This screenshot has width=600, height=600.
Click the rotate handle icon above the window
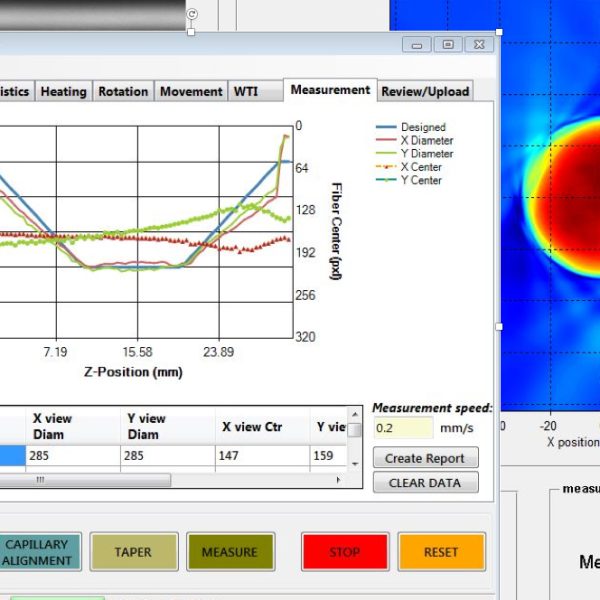(192, 14)
